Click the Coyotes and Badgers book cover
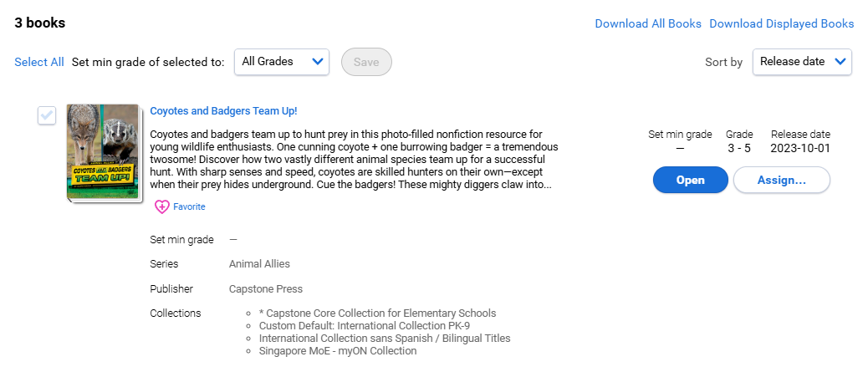The image size is (868, 372). coord(102,153)
